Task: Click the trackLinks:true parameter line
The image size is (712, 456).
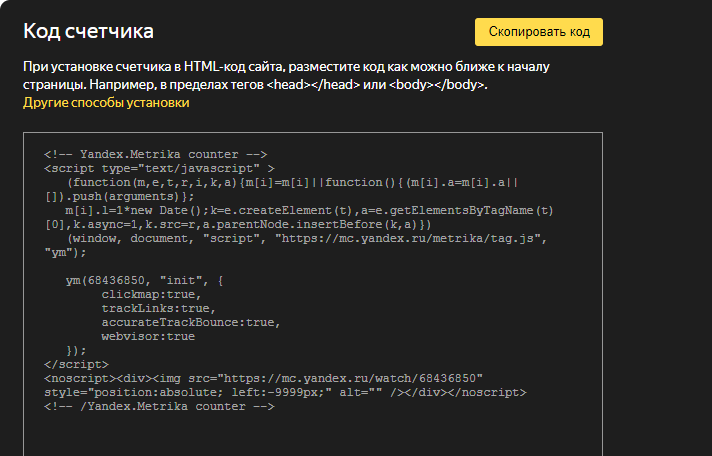Action: 158,309
